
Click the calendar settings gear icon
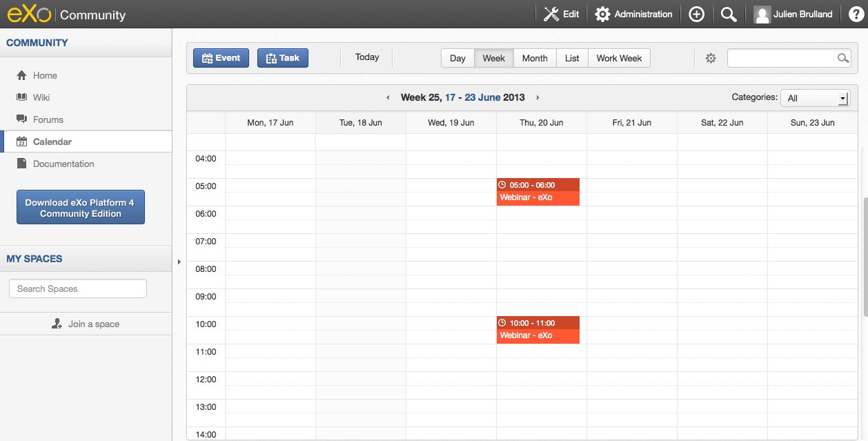point(711,59)
